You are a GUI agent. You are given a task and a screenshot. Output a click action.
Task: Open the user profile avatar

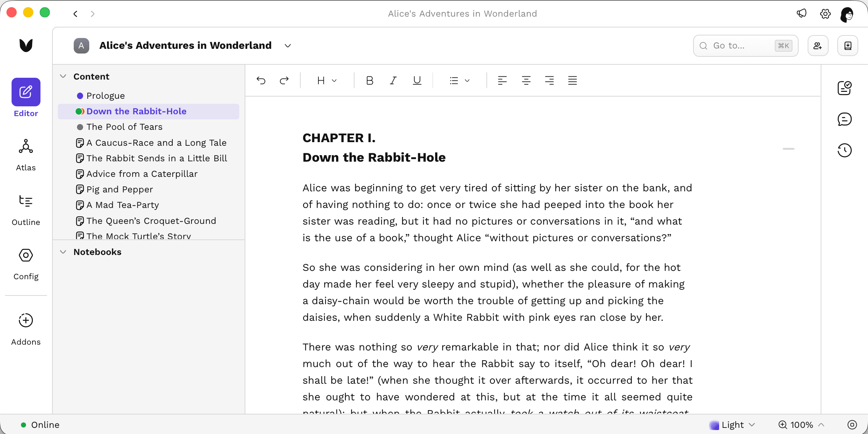(x=847, y=14)
